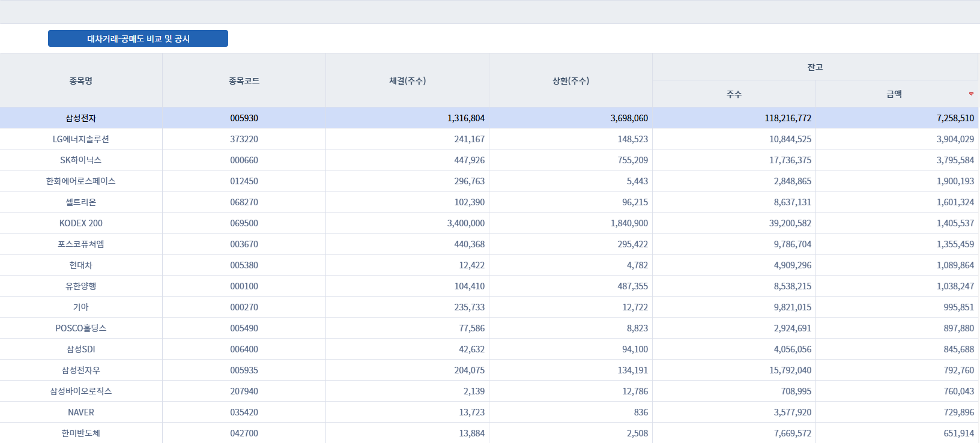Screen dimensions: 980x443
Task: Select the 삼성전자우 stock name
Action: click(81, 370)
